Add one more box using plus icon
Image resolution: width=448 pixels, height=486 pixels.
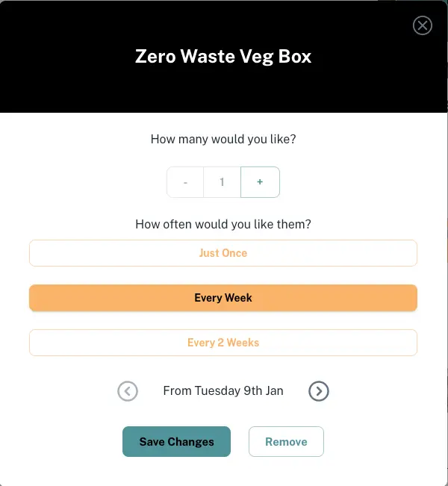pyautogui.click(x=260, y=182)
